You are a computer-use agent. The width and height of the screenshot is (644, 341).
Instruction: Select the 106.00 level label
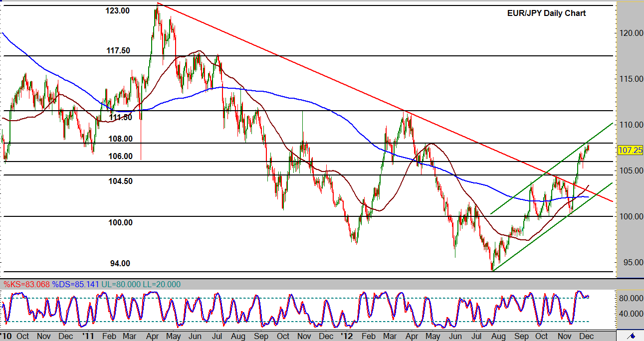(x=121, y=156)
